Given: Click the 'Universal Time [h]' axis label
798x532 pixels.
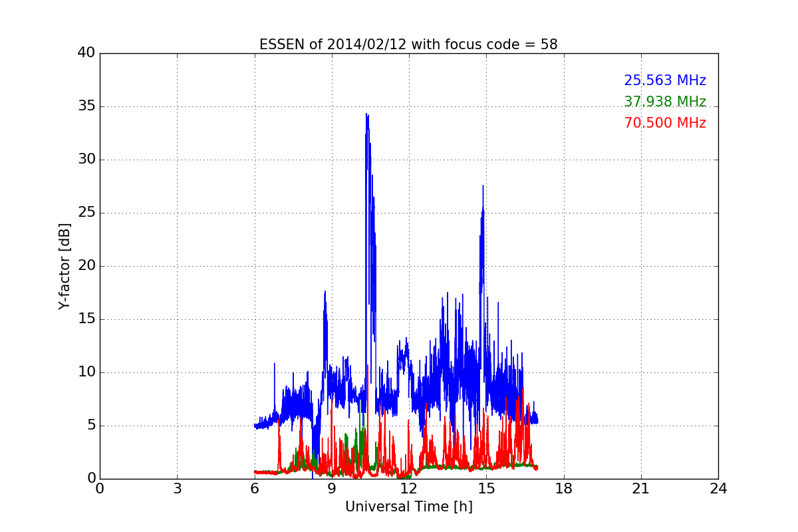Looking at the screenshot, I should pyautogui.click(x=408, y=507).
